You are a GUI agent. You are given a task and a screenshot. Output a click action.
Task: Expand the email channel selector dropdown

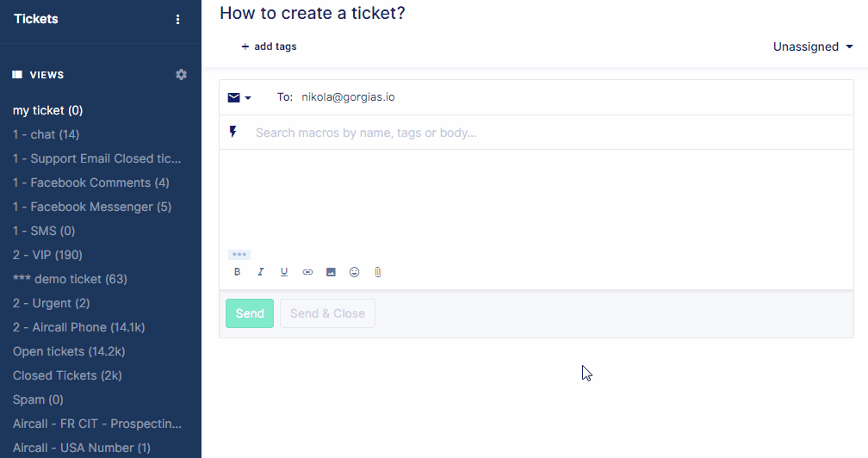pyautogui.click(x=239, y=98)
